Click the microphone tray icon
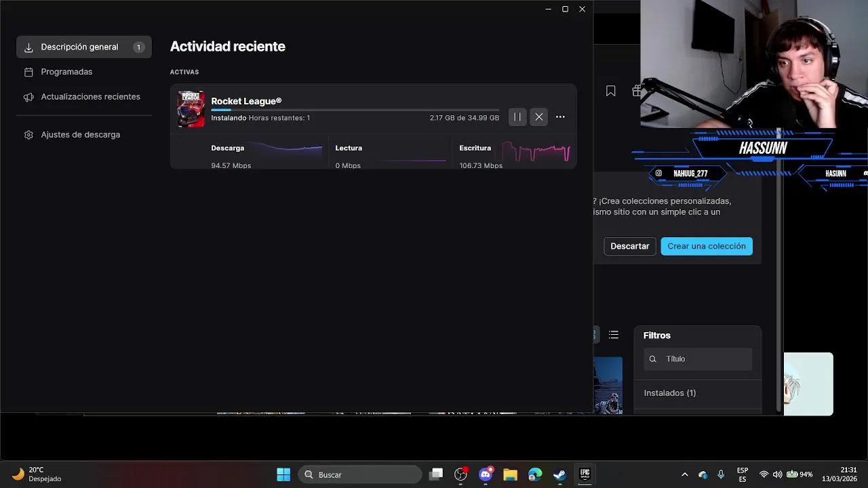 [x=721, y=474]
